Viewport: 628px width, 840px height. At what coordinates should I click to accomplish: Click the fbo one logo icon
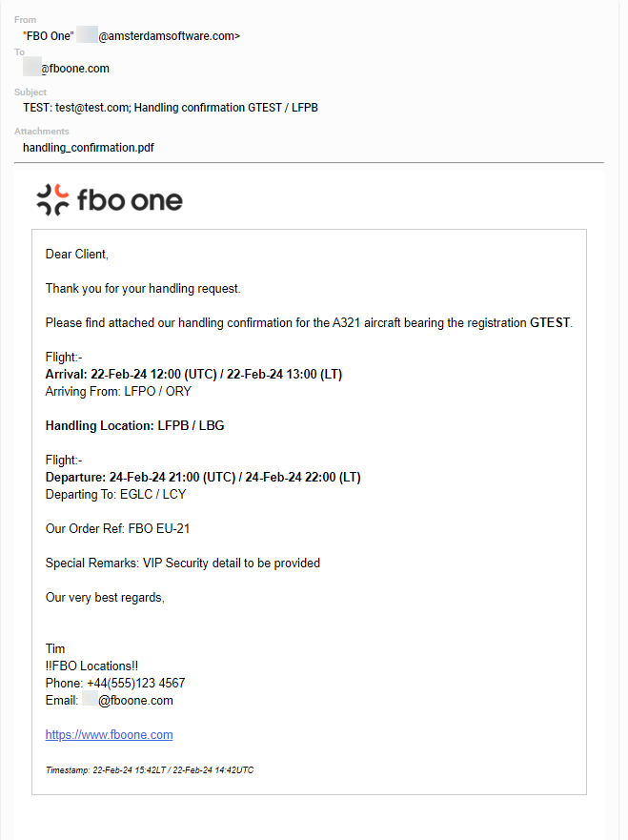(52, 200)
